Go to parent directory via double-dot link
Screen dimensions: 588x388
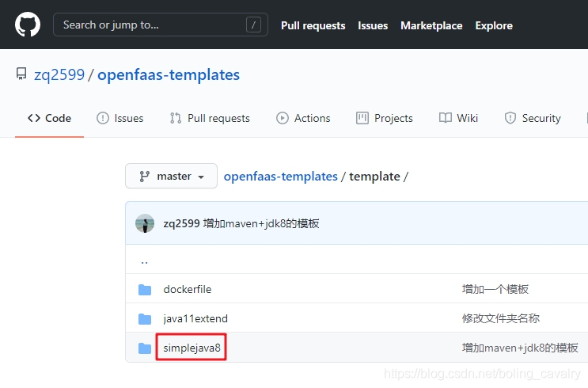pos(144,261)
